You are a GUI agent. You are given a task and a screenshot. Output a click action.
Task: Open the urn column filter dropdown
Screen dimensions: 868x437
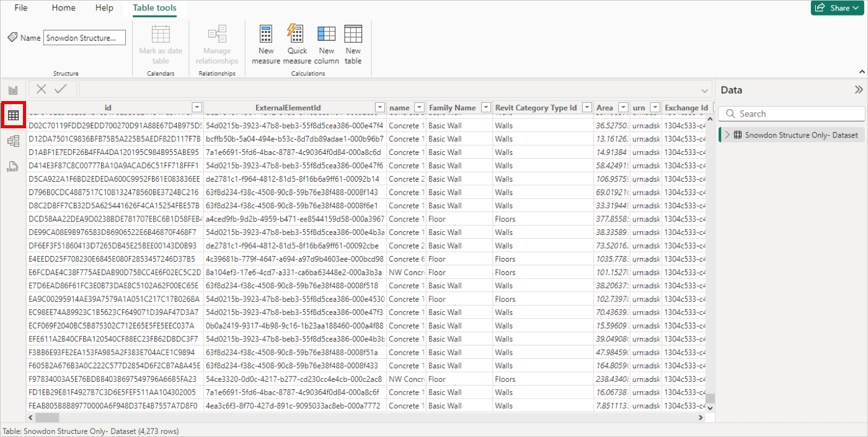point(655,107)
